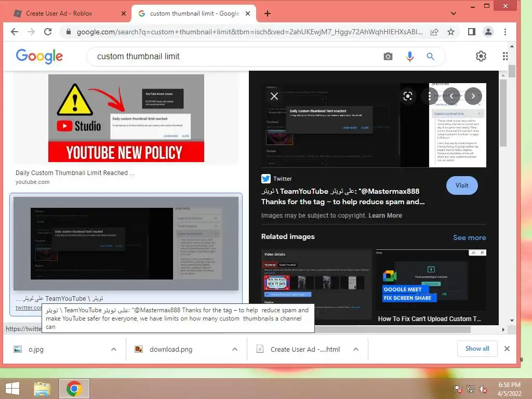Expand options for download.png download
Image resolution: width=532 pixels, height=399 pixels.
pyautogui.click(x=235, y=349)
